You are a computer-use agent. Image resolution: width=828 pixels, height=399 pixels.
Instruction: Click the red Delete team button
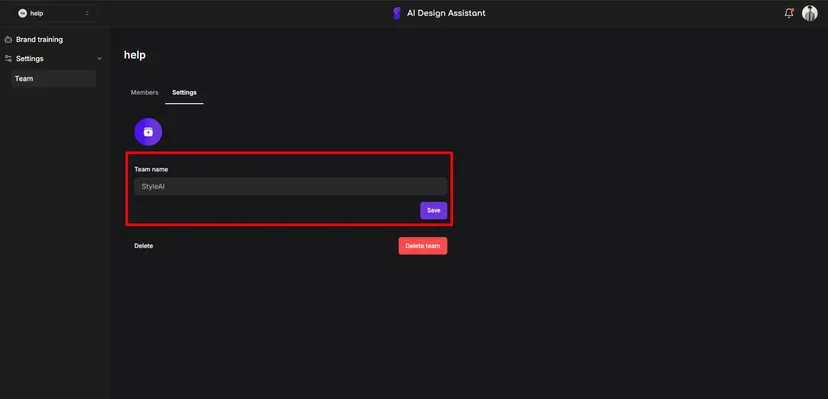pos(422,246)
